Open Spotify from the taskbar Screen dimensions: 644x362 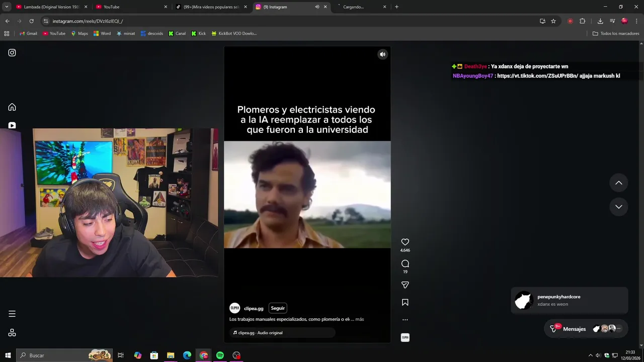point(220,355)
